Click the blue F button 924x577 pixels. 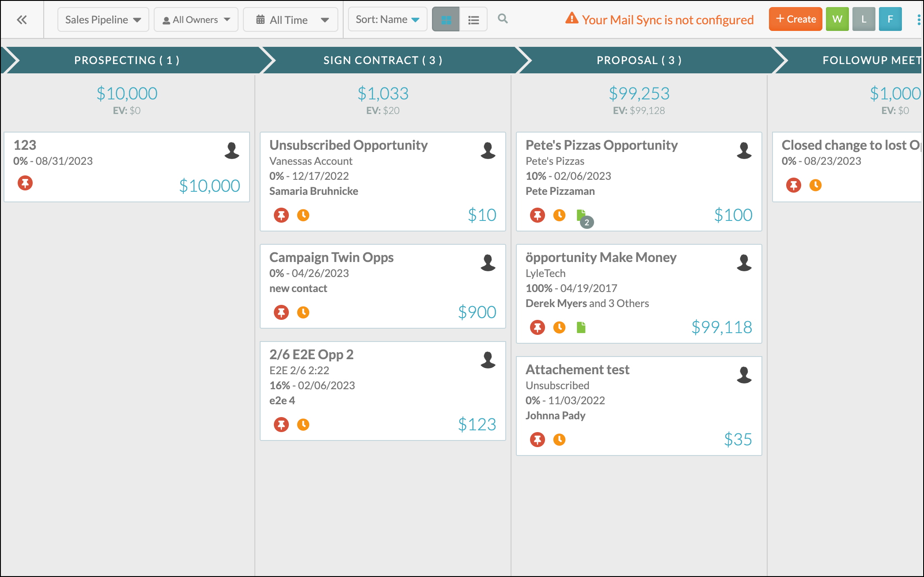[890, 19]
